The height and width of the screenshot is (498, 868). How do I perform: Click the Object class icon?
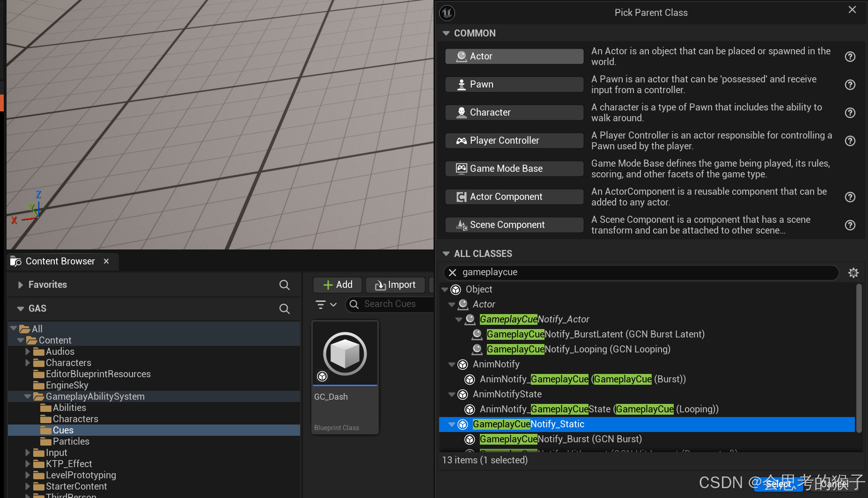[456, 290]
